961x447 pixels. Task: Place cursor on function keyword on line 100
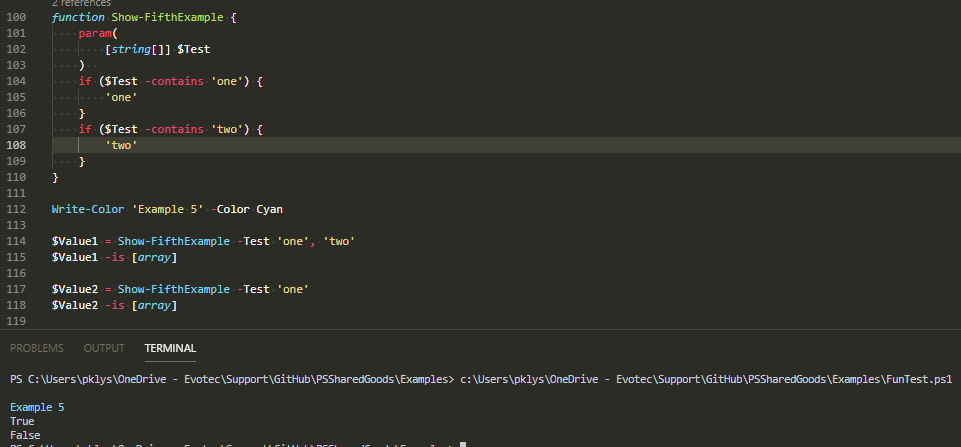pyautogui.click(x=78, y=19)
